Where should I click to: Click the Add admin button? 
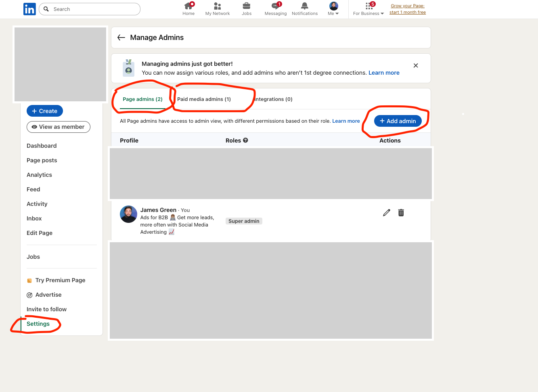pyautogui.click(x=398, y=121)
